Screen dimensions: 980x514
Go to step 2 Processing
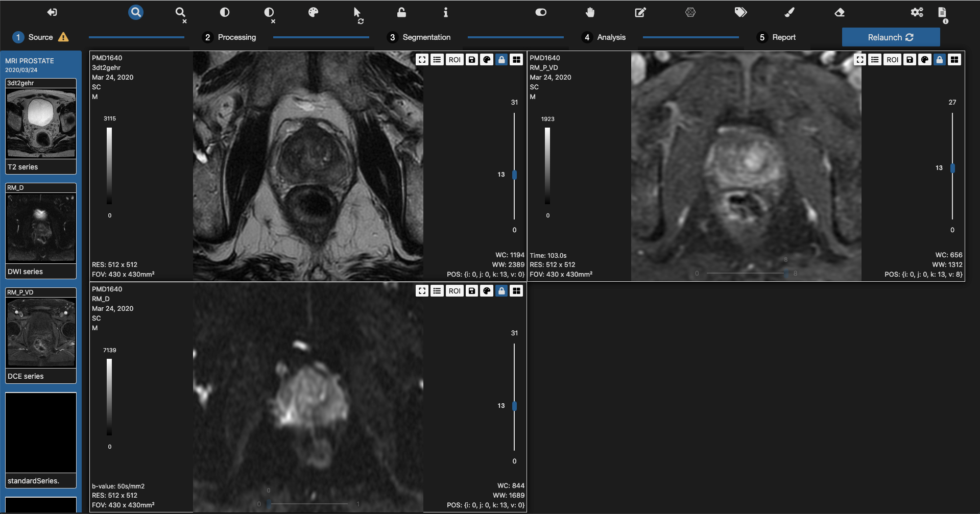click(x=230, y=37)
